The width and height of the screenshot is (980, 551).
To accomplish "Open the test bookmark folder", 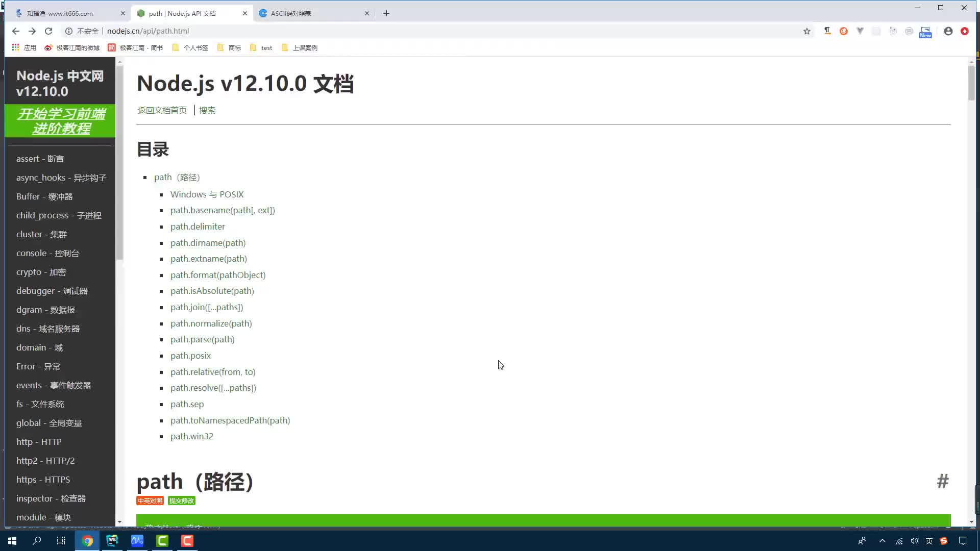I will 261,47.
